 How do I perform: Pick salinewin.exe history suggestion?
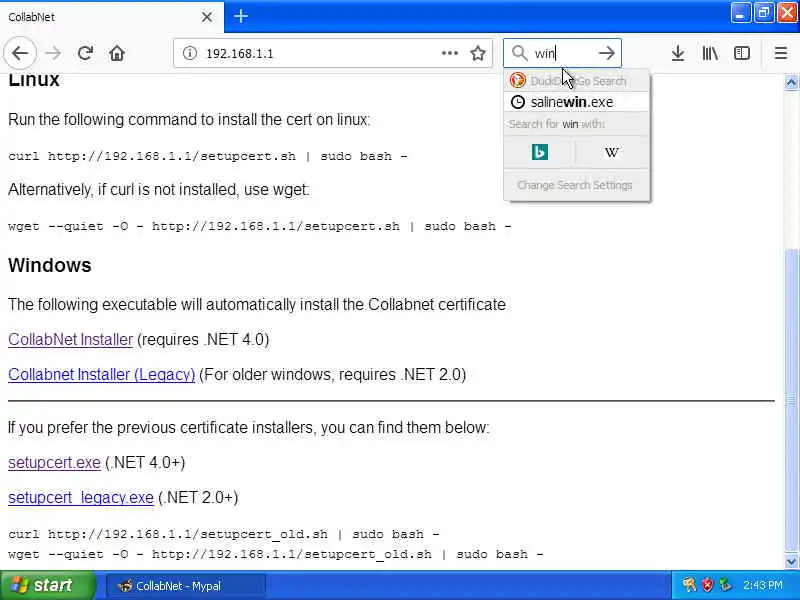tap(577, 102)
